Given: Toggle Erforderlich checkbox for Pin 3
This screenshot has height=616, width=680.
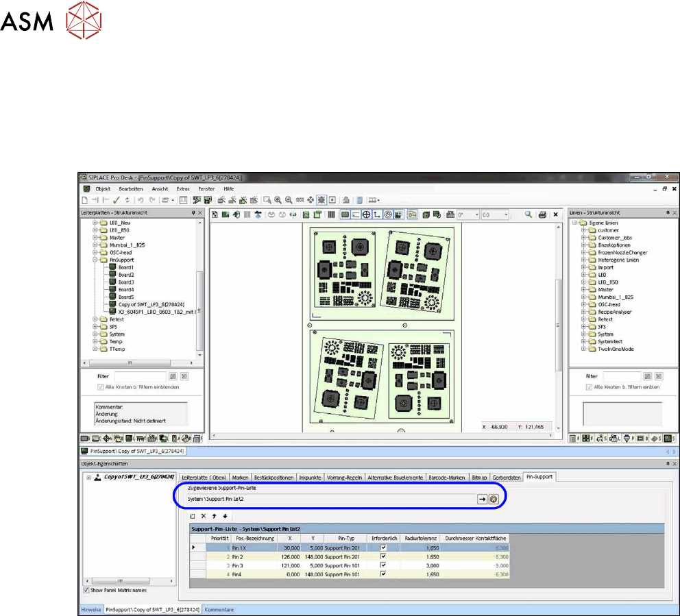Looking at the screenshot, I should 383,565.
